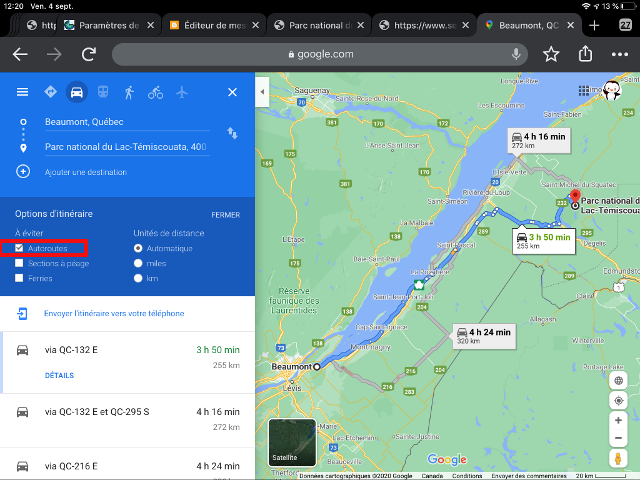Open the browser three-dot menu
This screenshot has width=640, height=480.
620,54
